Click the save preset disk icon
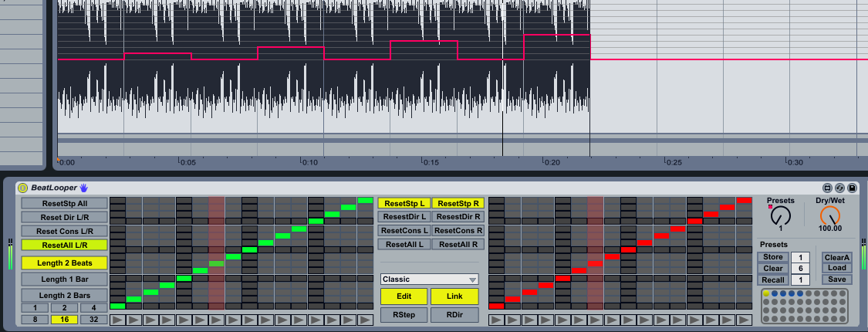The width and height of the screenshot is (868, 332). point(852,188)
